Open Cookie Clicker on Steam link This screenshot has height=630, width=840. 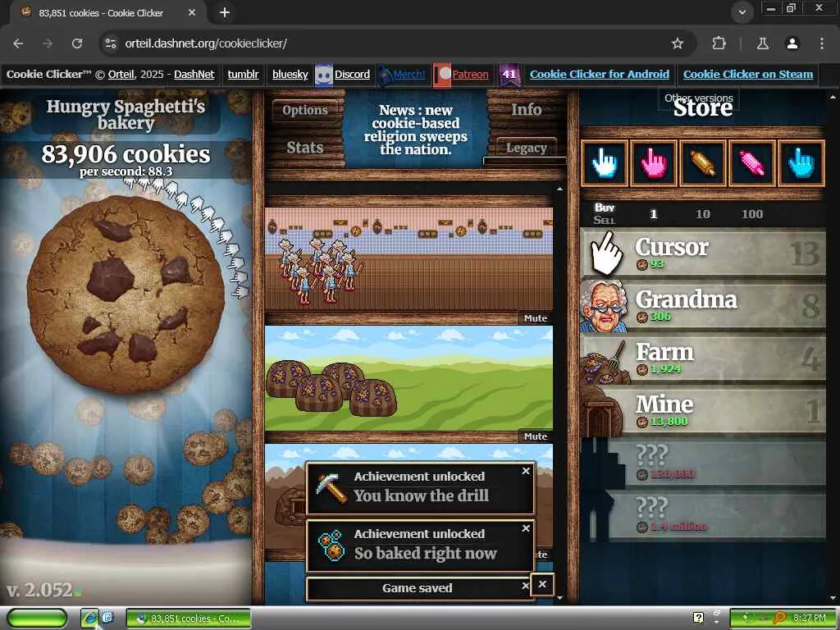tap(748, 75)
